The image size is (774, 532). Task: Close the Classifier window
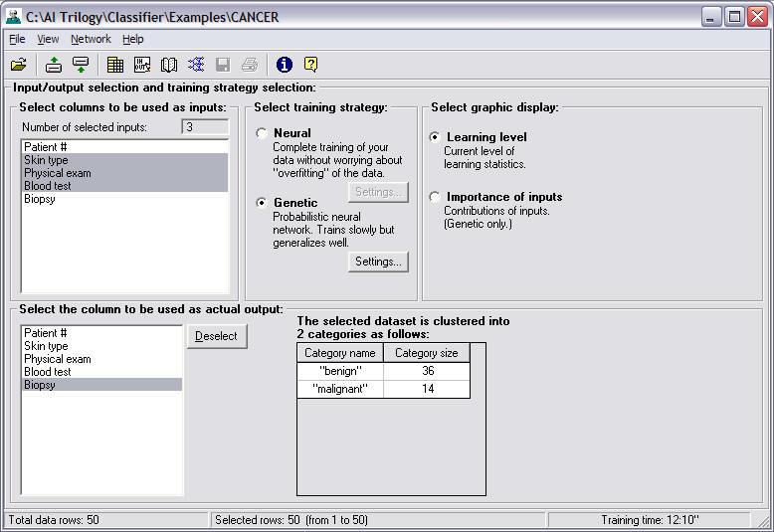pyautogui.click(x=757, y=17)
